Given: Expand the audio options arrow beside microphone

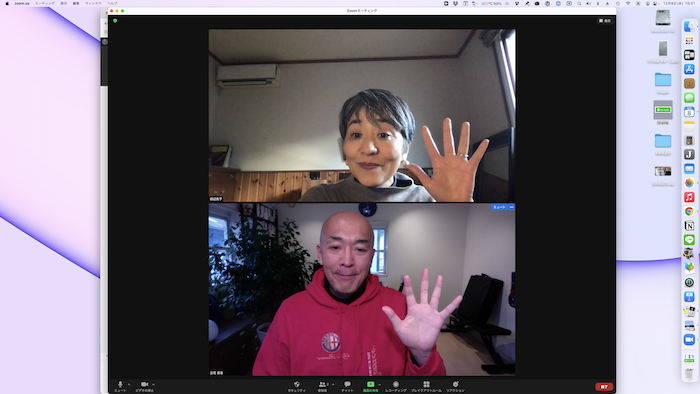Looking at the screenshot, I should (129, 384).
